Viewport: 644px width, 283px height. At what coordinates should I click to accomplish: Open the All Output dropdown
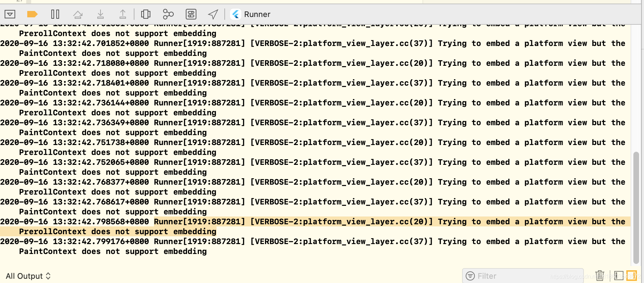28,276
